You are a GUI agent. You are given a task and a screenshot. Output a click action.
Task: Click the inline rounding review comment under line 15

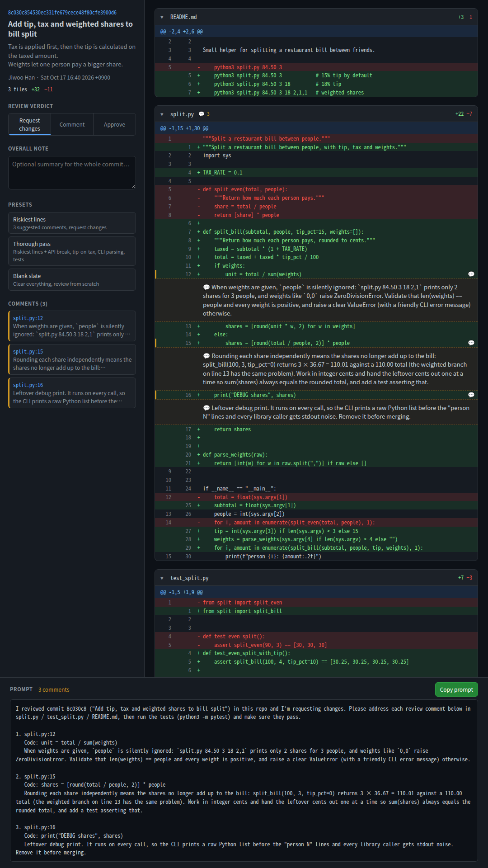coord(316,369)
